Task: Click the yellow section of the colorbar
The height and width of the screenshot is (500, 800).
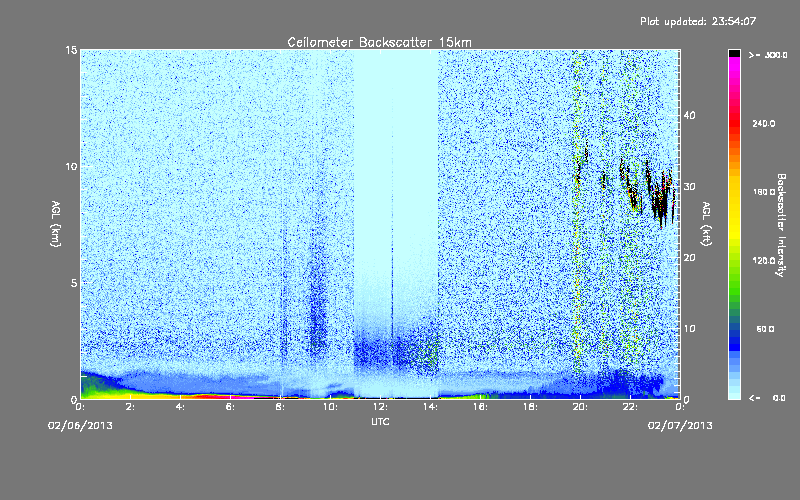Action: [x=734, y=209]
